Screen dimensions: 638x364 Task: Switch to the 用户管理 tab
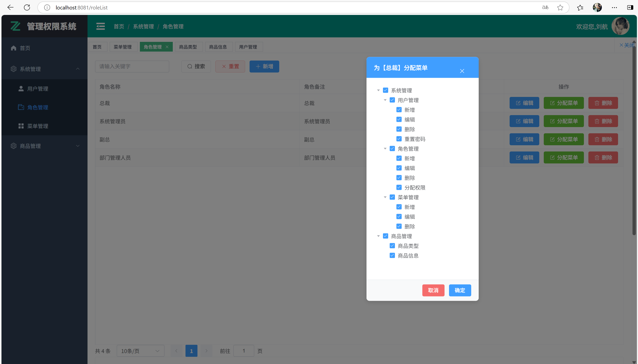pyautogui.click(x=248, y=47)
